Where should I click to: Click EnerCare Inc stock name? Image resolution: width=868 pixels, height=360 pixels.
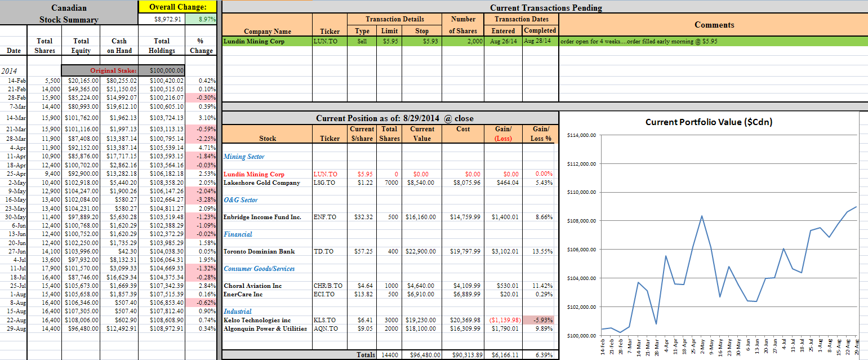point(243,294)
